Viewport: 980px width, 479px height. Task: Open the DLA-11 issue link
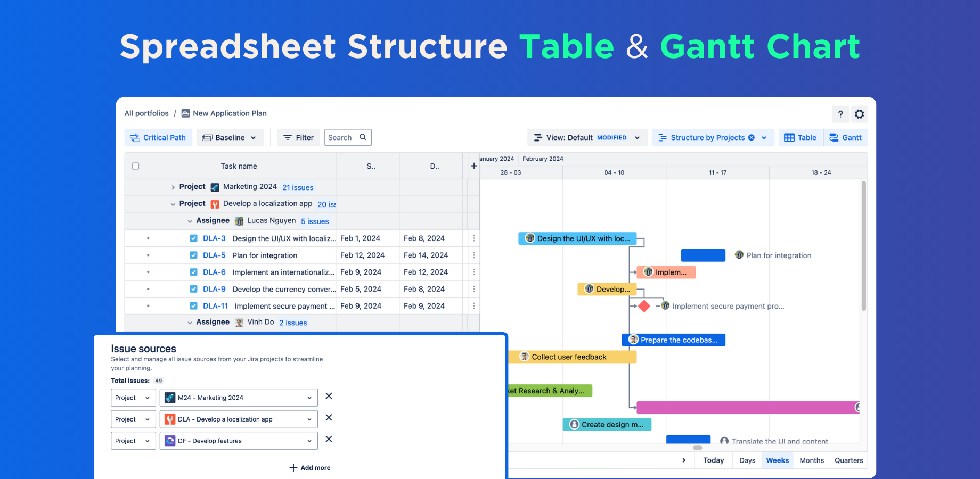215,306
